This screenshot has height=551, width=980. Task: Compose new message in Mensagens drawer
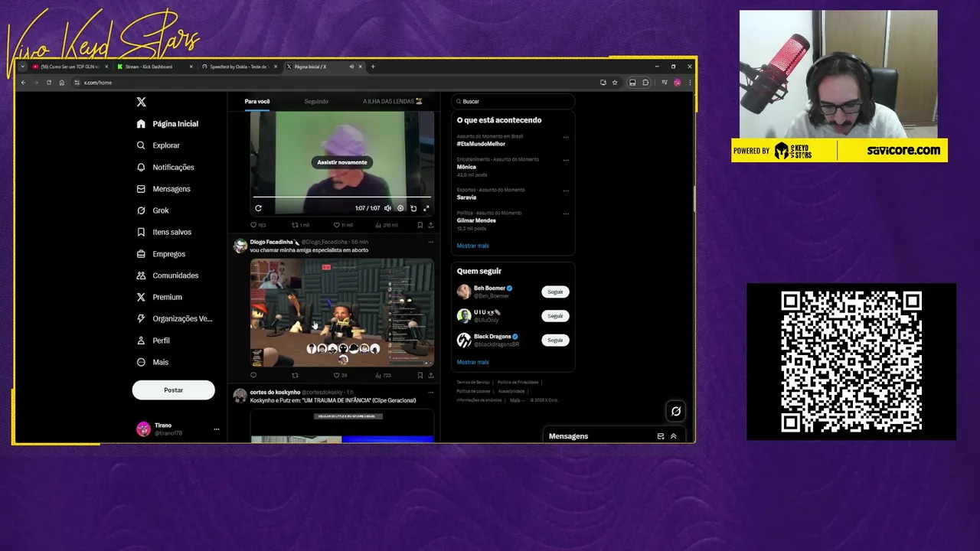(661, 436)
